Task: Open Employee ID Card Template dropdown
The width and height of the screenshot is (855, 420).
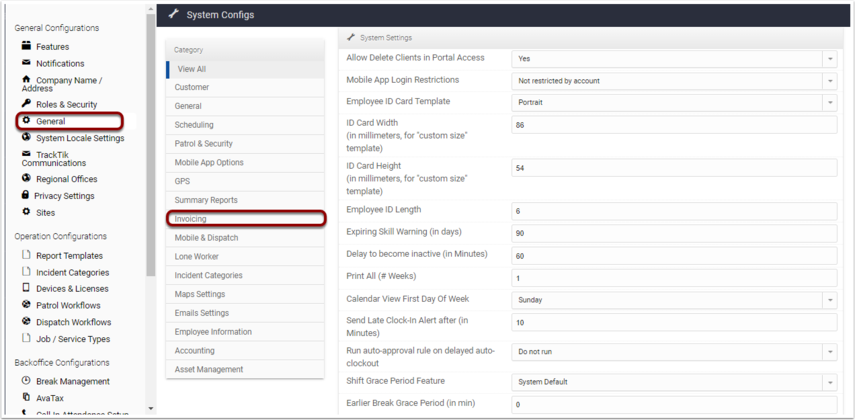Action: [x=674, y=103]
